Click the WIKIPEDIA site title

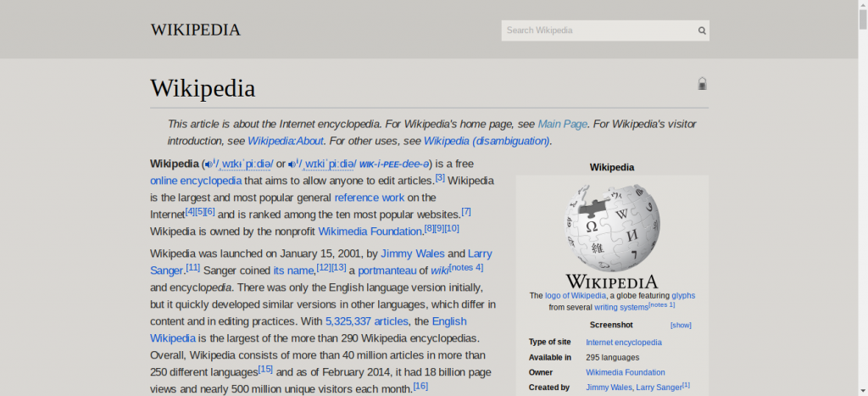click(196, 30)
